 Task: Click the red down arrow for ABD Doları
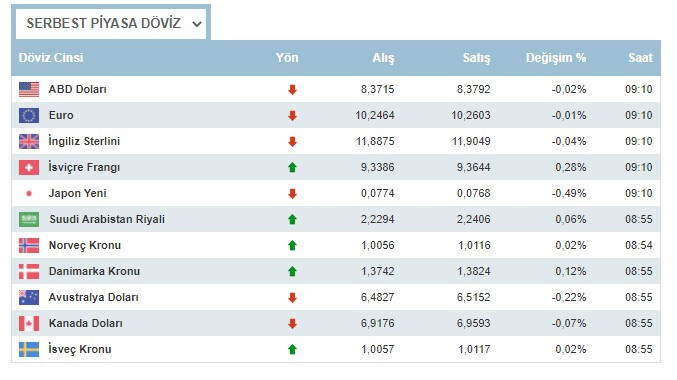pyautogui.click(x=292, y=90)
